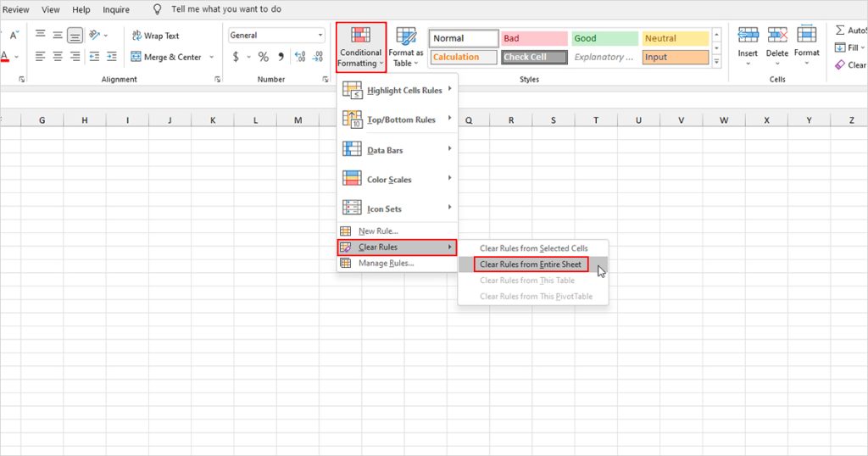The height and width of the screenshot is (456, 868).
Task: Open Highlight Cells Rules submenu
Action: point(397,90)
